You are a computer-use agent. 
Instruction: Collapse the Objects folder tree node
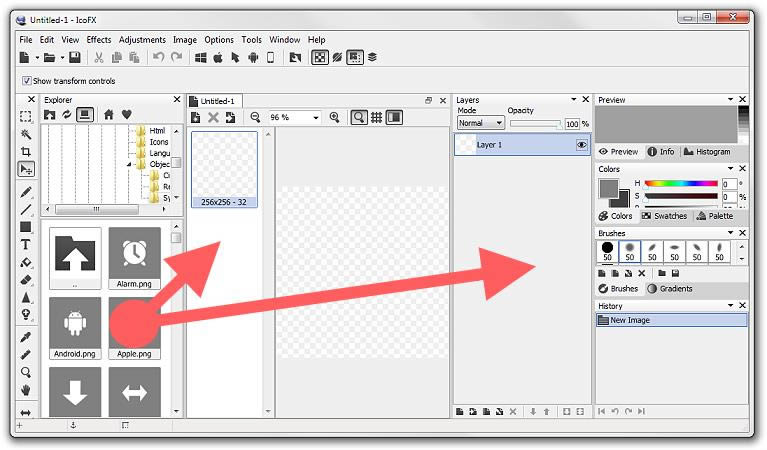pos(129,164)
